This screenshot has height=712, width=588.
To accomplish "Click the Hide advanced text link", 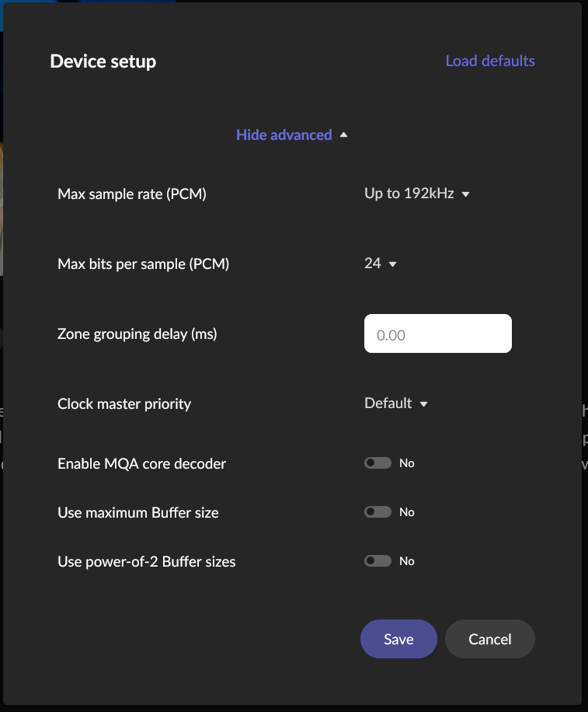I will pos(284,134).
